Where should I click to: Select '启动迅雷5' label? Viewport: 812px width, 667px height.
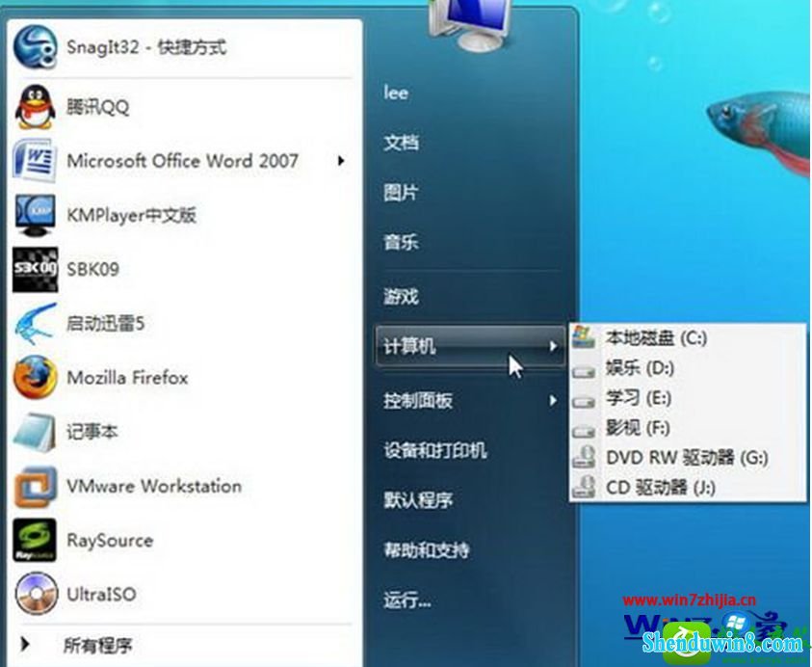pos(105,324)
